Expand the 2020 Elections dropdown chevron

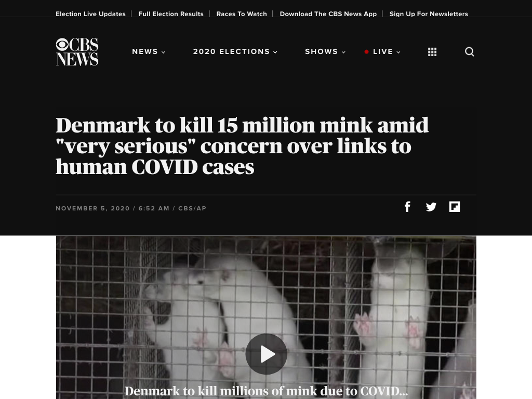pyautogui.click(x=275, y=52)
